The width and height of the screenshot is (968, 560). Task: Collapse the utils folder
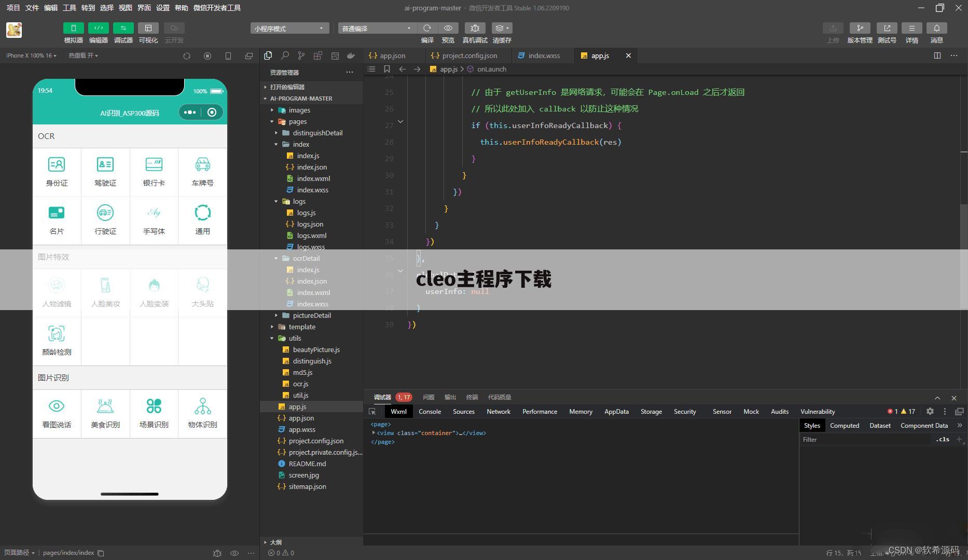tap(311, 338)
